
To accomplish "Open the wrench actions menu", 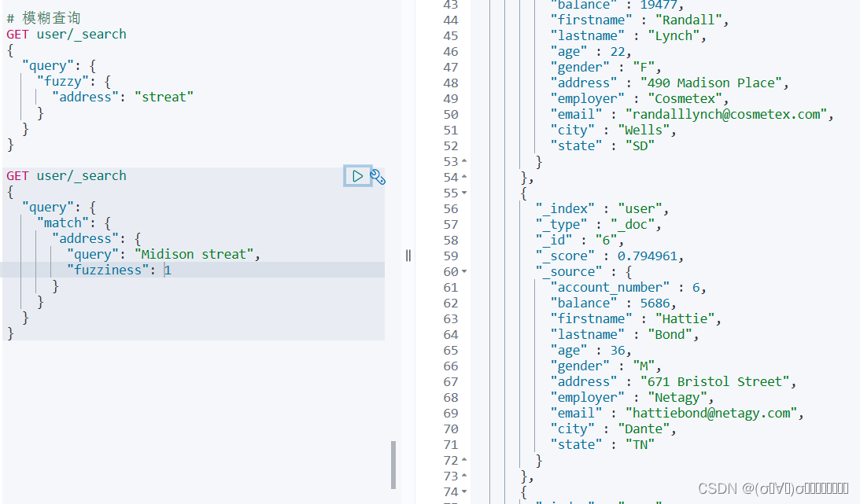I will point(378,176).
